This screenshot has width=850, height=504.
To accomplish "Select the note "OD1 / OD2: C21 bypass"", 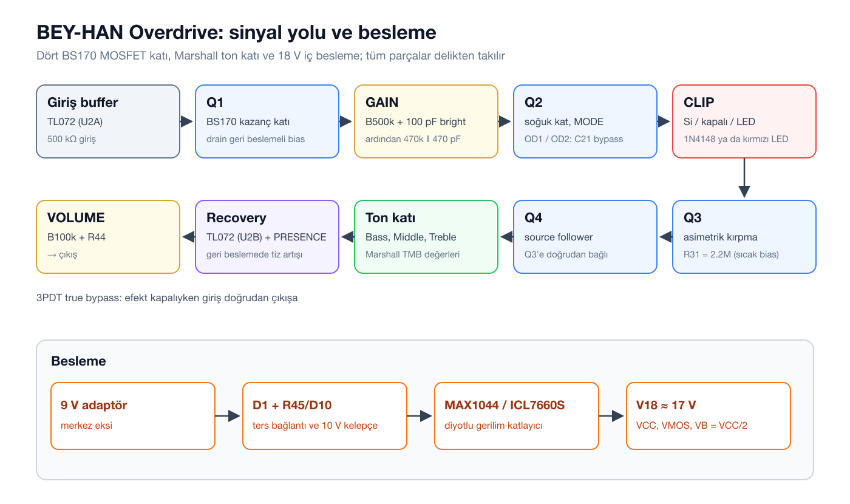I will click(574, 139).
